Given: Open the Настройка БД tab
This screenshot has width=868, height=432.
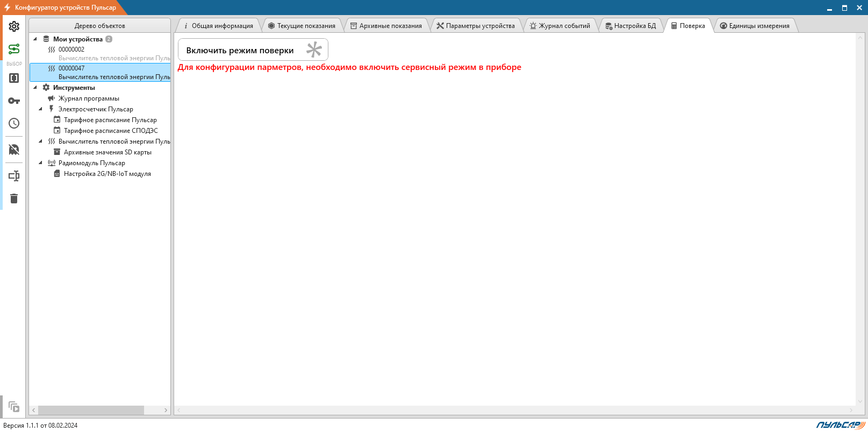Looking at the screenshot, I should coord(630,26).
